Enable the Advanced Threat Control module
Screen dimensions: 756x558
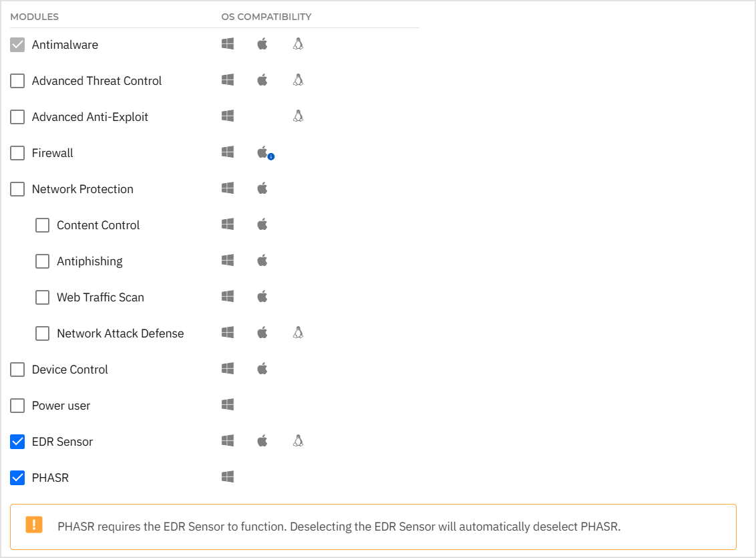click(17, 80)
